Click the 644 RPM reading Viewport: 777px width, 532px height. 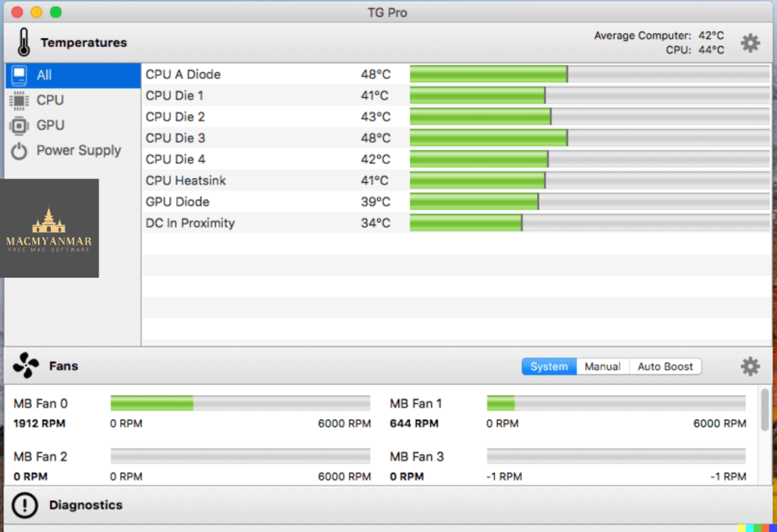click(x=414, y=424)
